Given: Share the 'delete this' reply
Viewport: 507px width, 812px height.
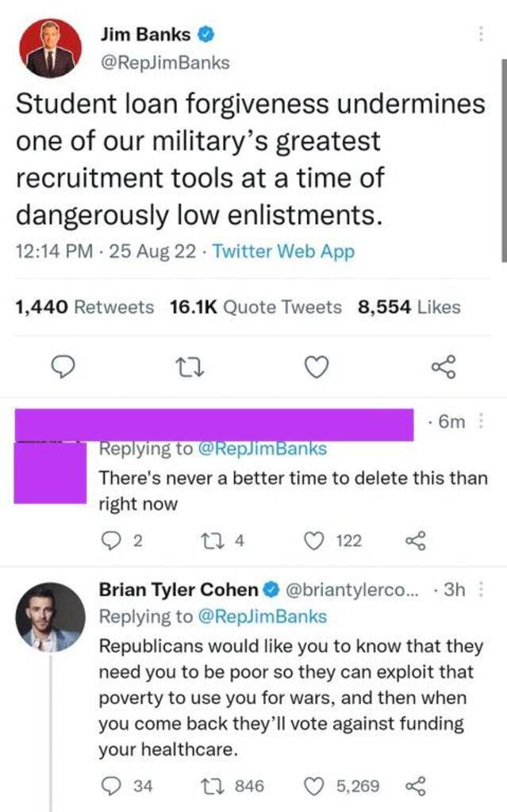Looking at the screenshot, I should point(415,541).
